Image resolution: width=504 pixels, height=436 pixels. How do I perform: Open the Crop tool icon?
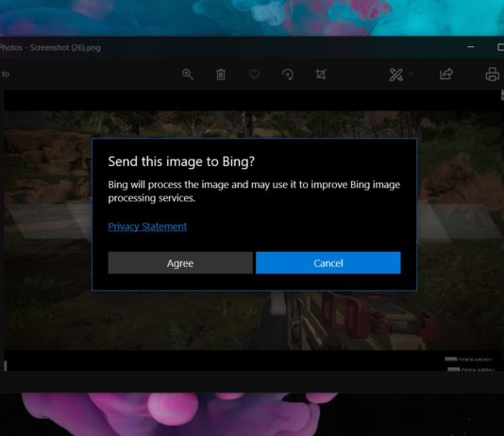321,75
